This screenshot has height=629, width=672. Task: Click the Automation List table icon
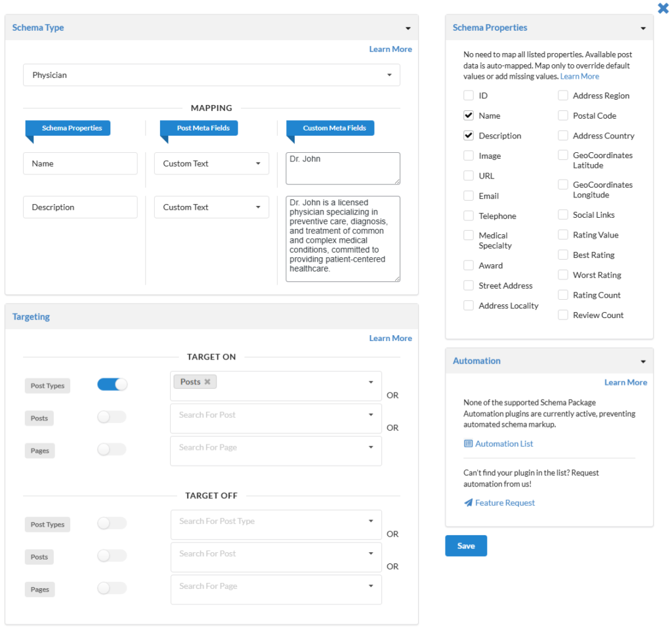(468, 444)
